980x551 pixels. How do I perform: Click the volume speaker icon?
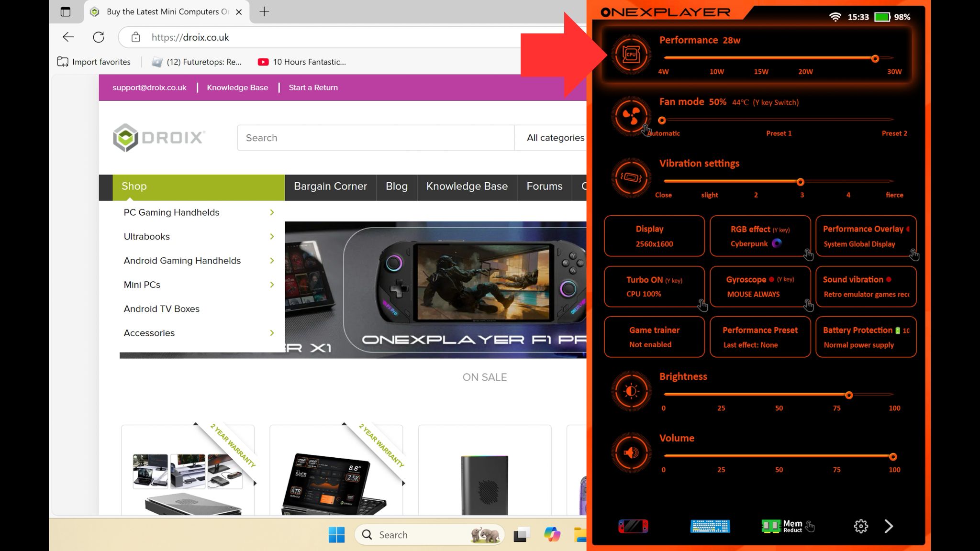(x=631, y=452)
